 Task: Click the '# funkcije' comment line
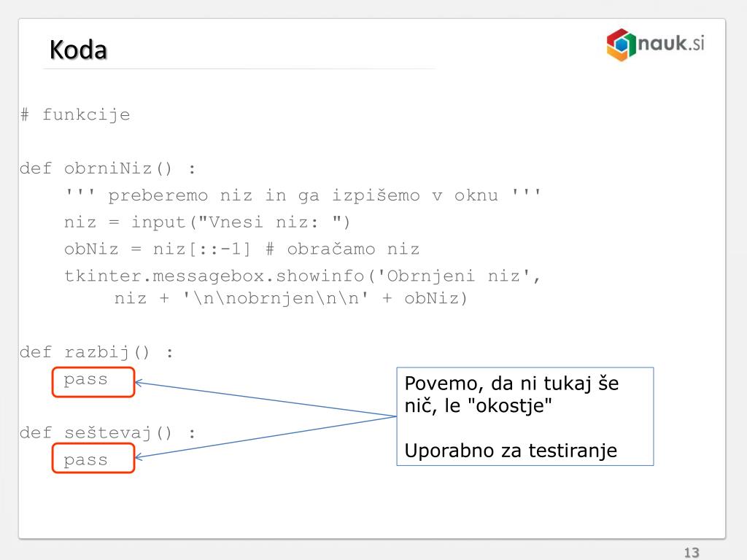click(75, 114)
